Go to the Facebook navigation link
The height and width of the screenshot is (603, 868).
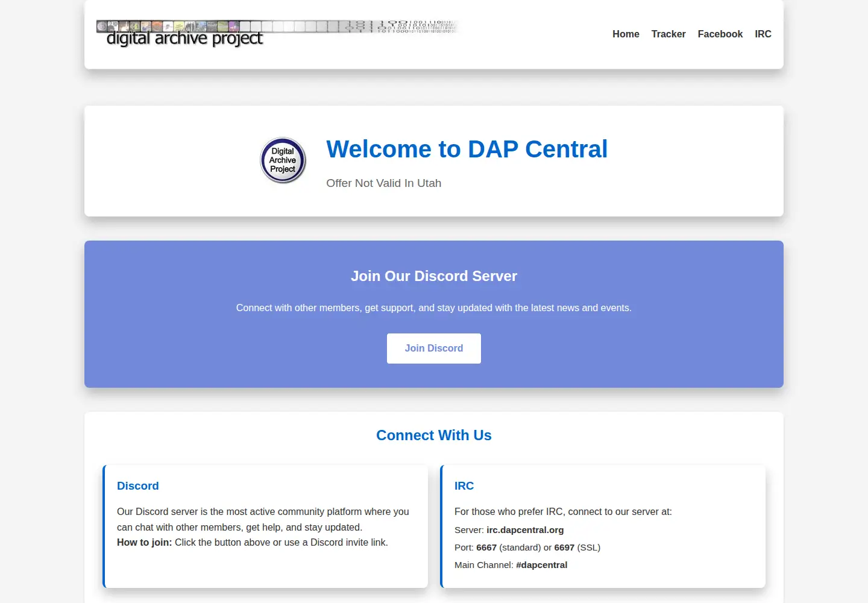coord(720,34)
